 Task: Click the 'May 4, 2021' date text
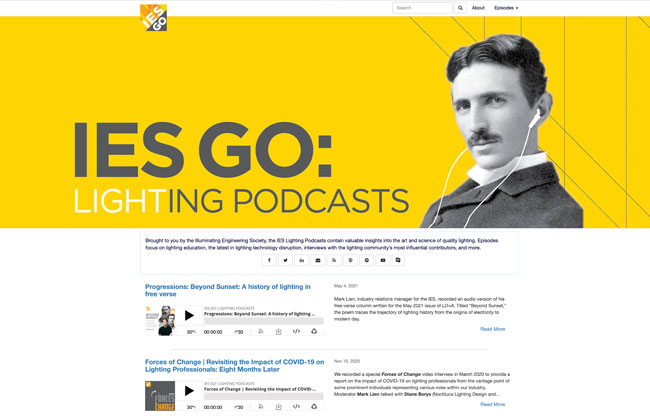point(346,286)
